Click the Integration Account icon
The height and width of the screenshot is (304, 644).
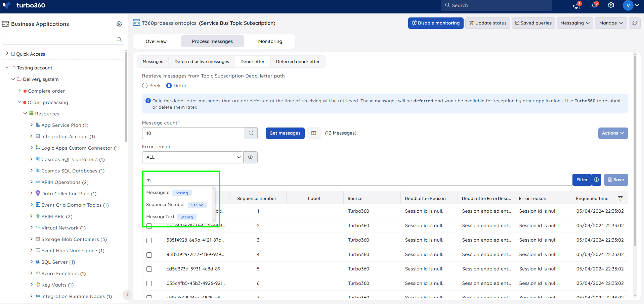38,136
